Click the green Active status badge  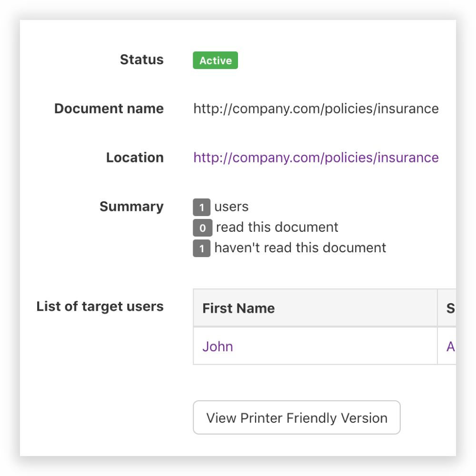pyautogui.click(x=215, y=60)
